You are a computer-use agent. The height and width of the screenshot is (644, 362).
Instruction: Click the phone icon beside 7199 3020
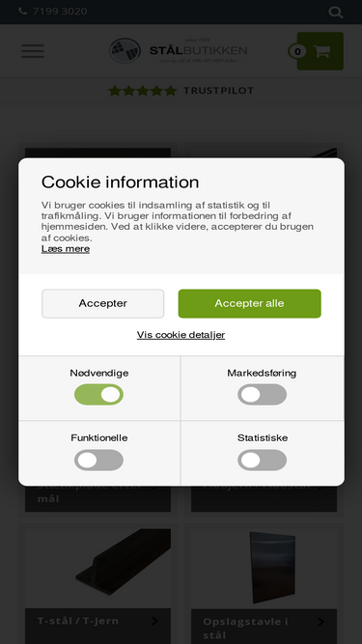23,11
